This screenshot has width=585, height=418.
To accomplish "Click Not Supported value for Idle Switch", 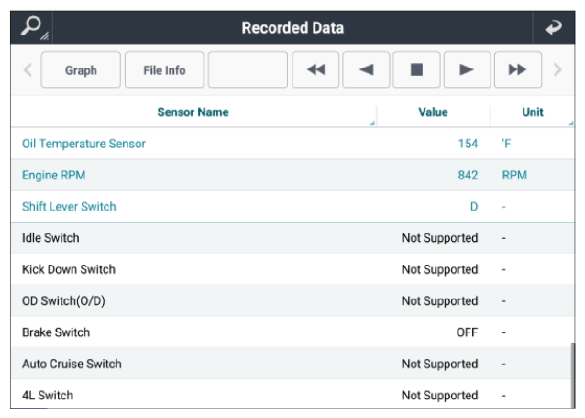I will pos(440,238).
